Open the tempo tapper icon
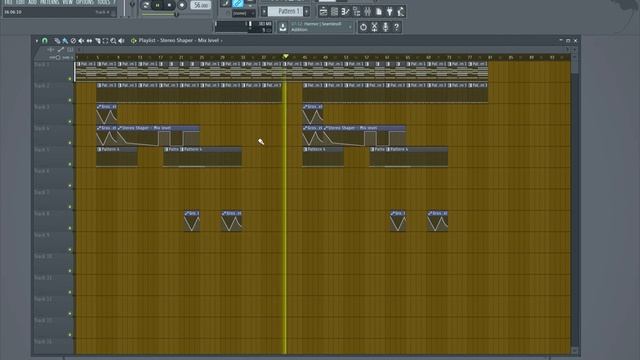The image size is (640, 360). pos(401,12)
